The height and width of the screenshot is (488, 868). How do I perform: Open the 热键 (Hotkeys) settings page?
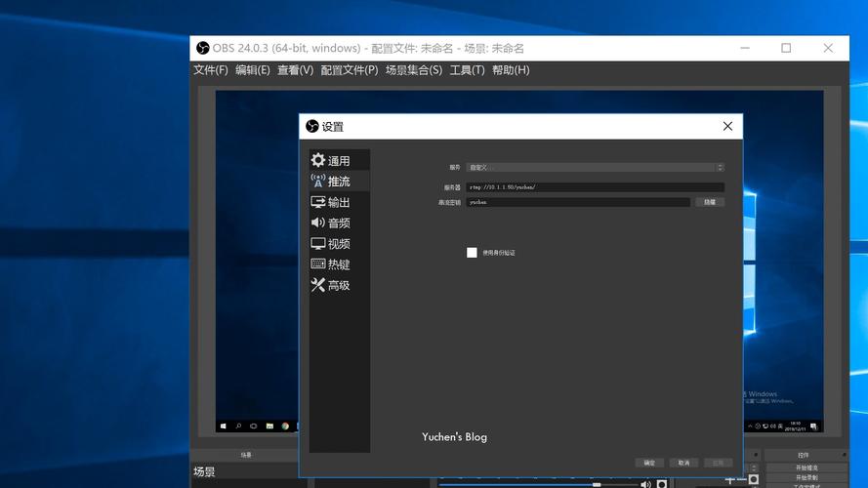click(339, 264)
